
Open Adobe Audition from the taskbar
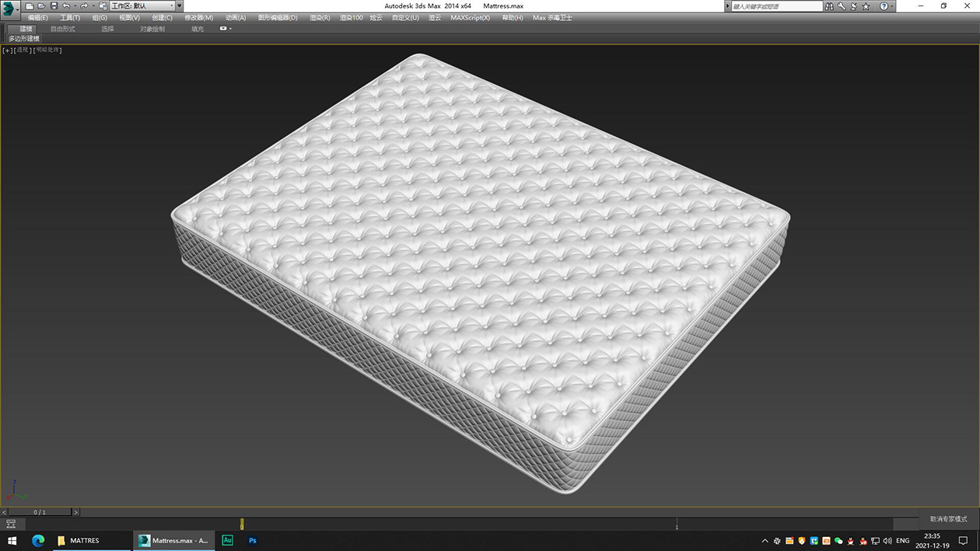227,540
